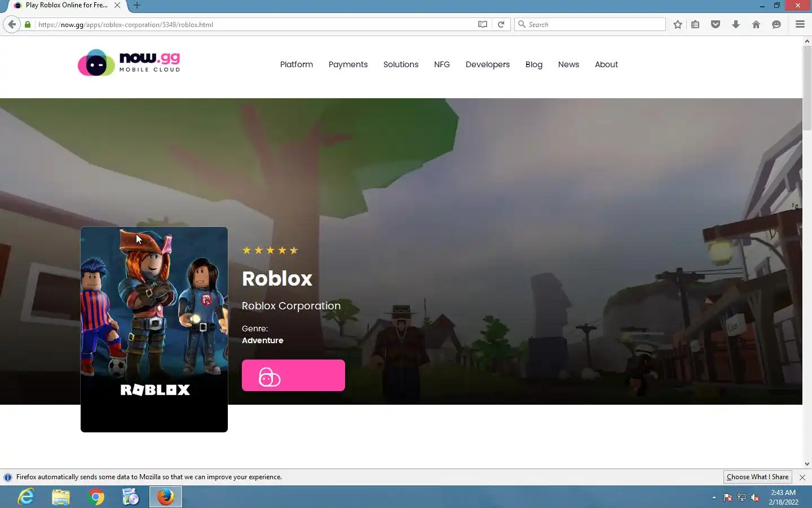
Task: Show hidden system tray icons arrow
Action: [x=714, y=497]
